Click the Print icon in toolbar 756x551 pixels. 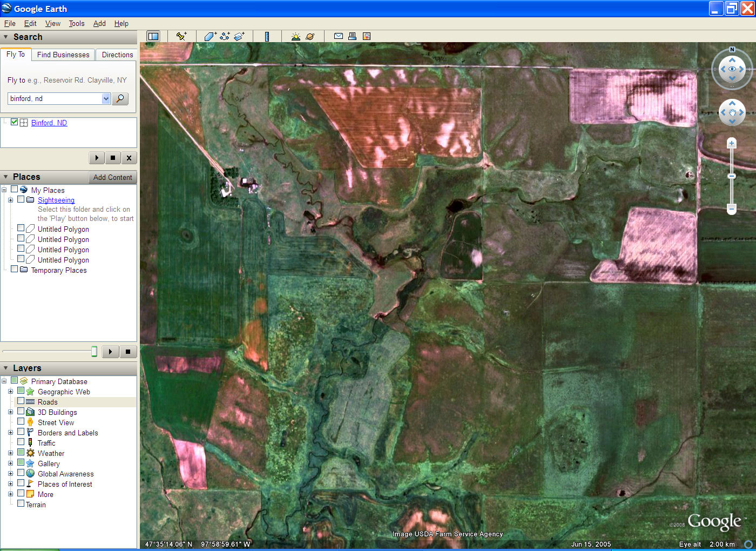tap(352, 36)
